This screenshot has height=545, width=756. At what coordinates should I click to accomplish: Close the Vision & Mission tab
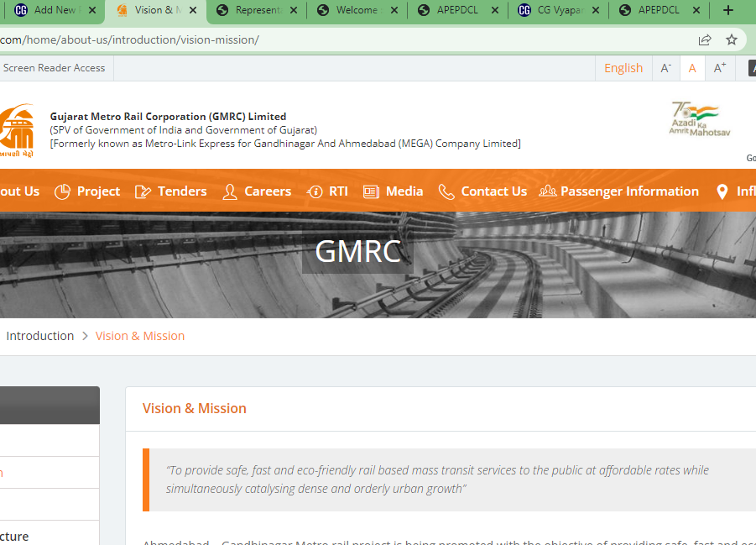(x=193, y=10)
